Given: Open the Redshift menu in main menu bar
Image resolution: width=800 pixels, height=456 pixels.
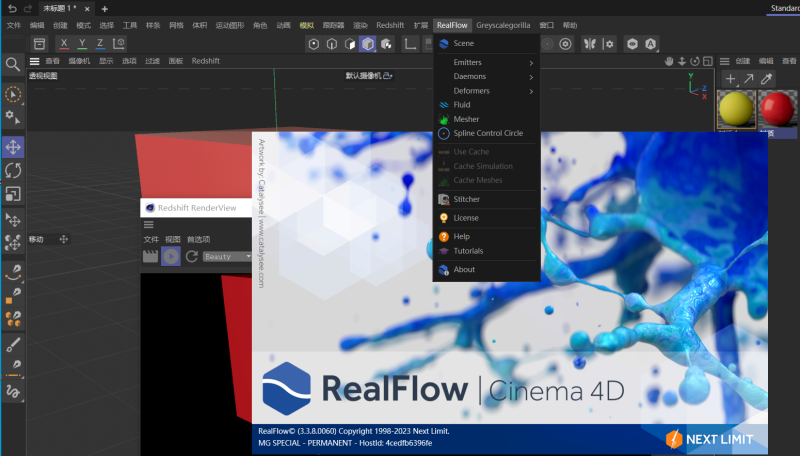Looking at the screenshot, I should click(390, 25).
